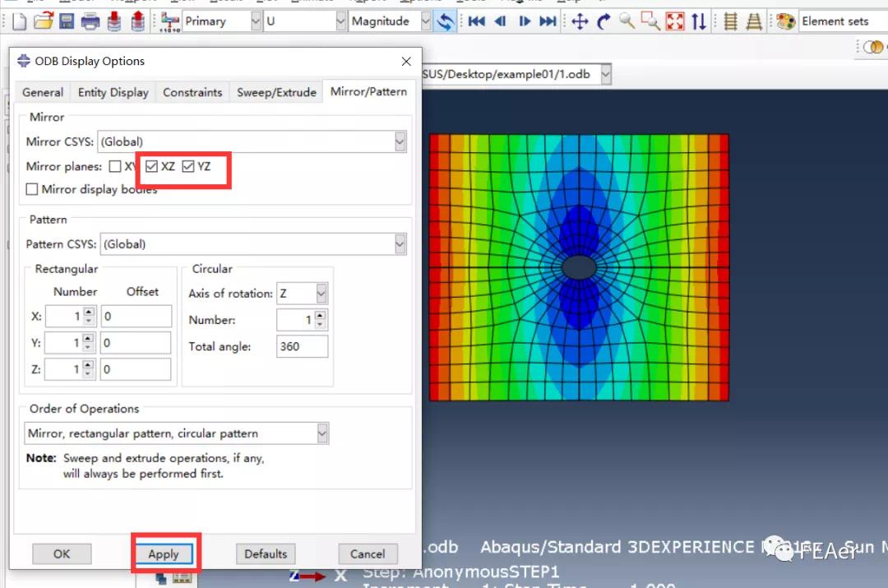Advance to the next frame
Screen dimensions: 888x588
tap(525, 21)
